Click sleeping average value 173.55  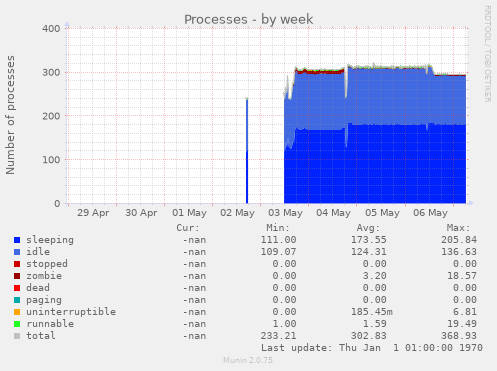[369, 240]
